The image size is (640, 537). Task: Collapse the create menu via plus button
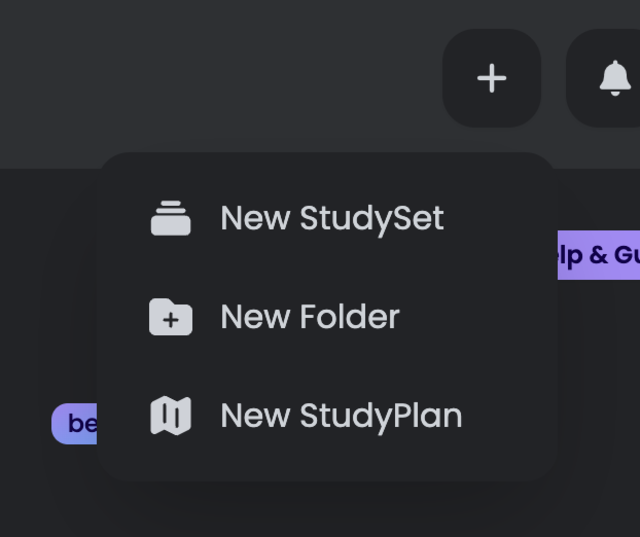pos(491,78)
